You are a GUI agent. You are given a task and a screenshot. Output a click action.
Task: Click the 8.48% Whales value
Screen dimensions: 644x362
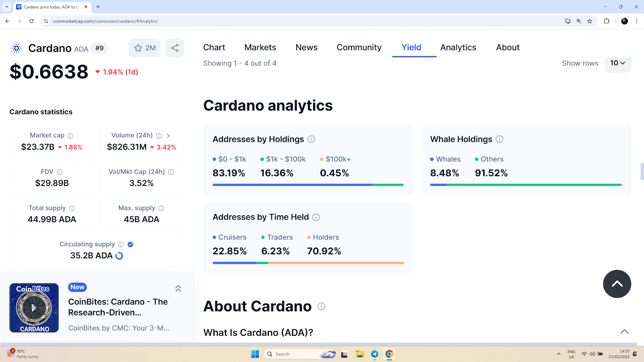(444, 173)
